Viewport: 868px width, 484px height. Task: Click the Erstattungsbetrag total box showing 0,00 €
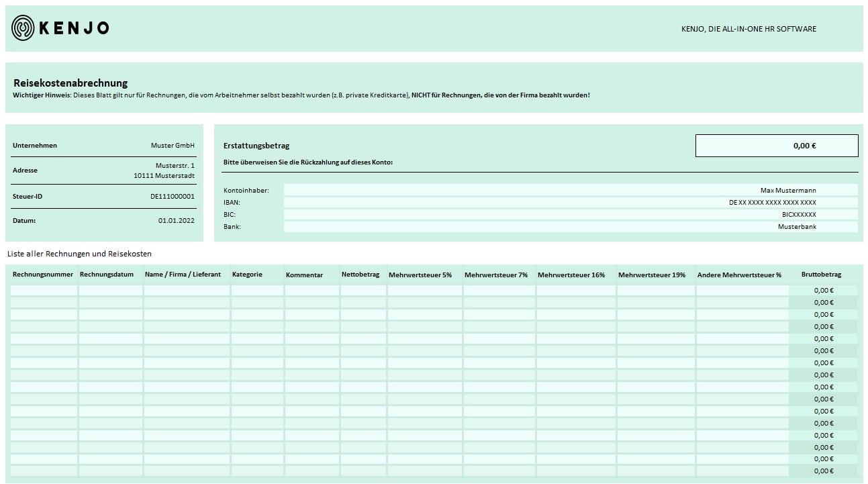[x=777, y=146]
